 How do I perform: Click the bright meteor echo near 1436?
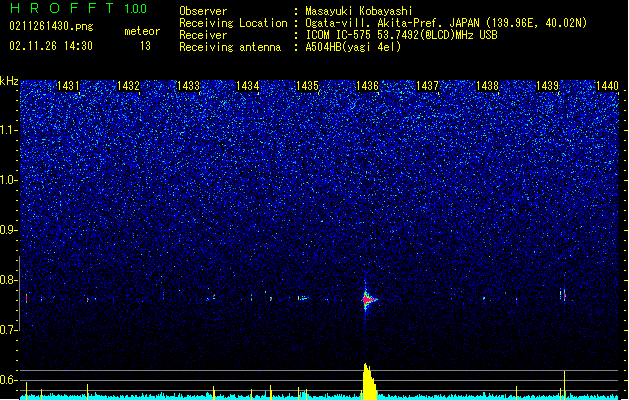pos(368,299)
